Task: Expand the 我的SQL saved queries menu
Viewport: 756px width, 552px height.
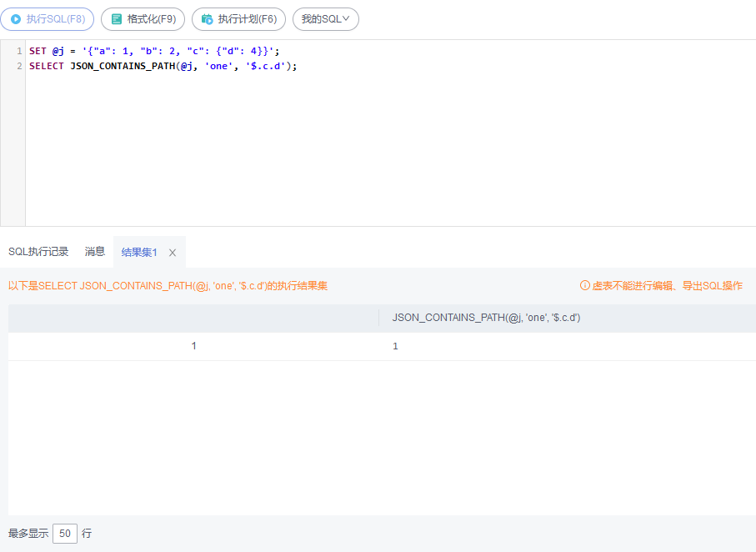Action: 325,19
